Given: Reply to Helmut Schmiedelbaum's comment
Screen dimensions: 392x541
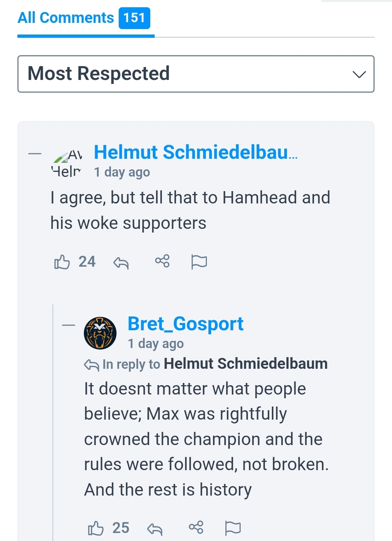Looking at the screenshot, I should [x=121, y=262].
